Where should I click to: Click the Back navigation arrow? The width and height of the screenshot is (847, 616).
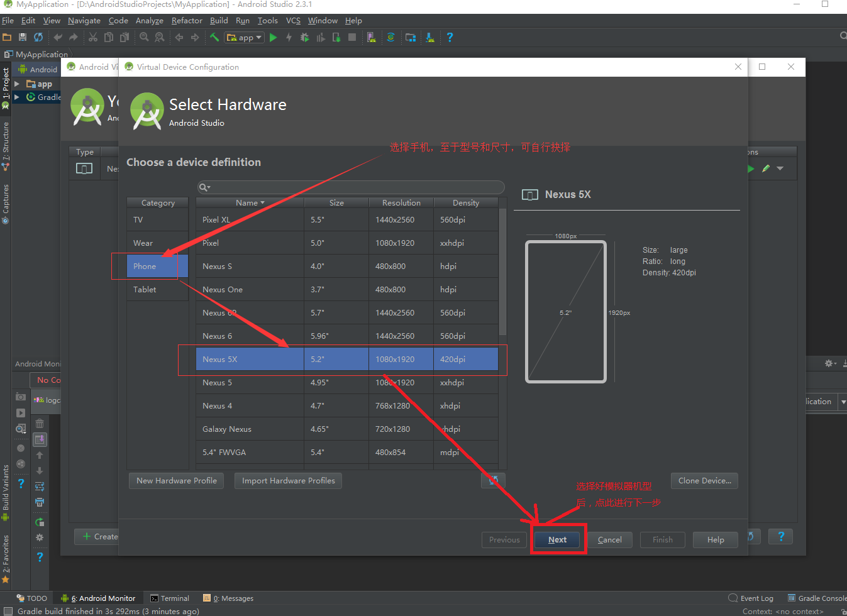[179, 37]
